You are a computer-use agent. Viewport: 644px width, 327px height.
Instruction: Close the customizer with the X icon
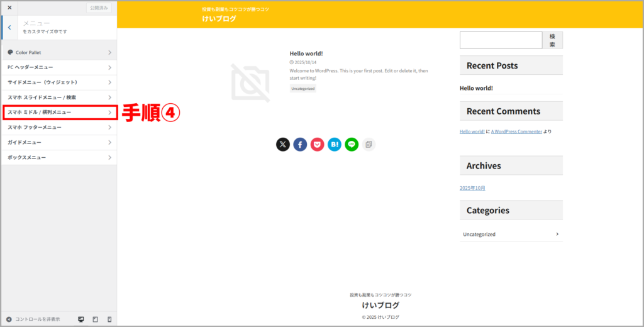point(9,8)
